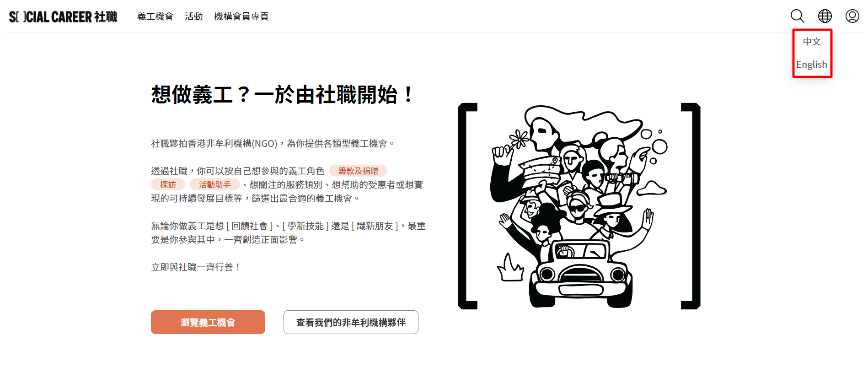
Task: Choose English in the language dropdown
Action: (x=812, y=65)
